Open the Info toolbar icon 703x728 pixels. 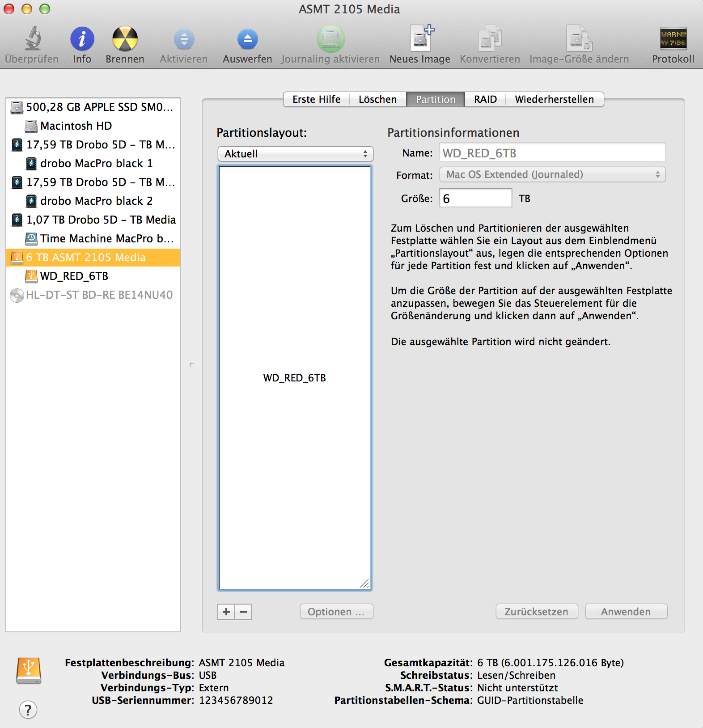pyautogui.click(x=82, y=38)
